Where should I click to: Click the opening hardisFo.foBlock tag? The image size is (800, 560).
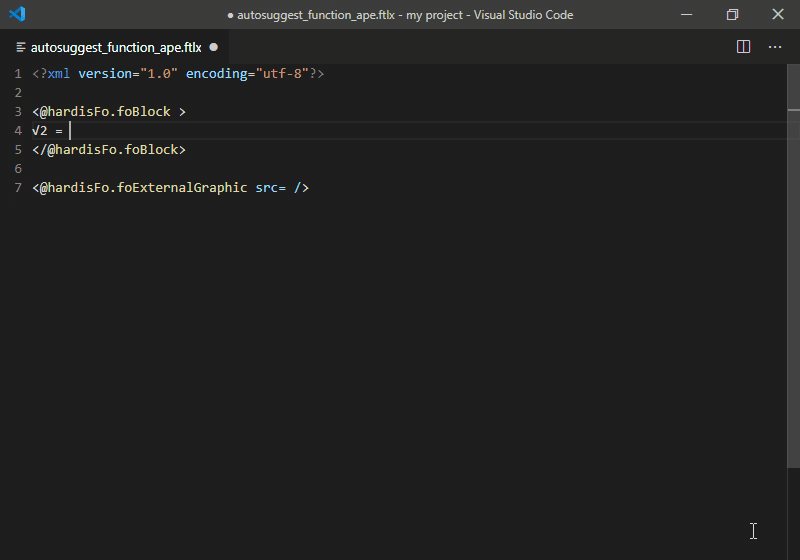coord(109,112)
